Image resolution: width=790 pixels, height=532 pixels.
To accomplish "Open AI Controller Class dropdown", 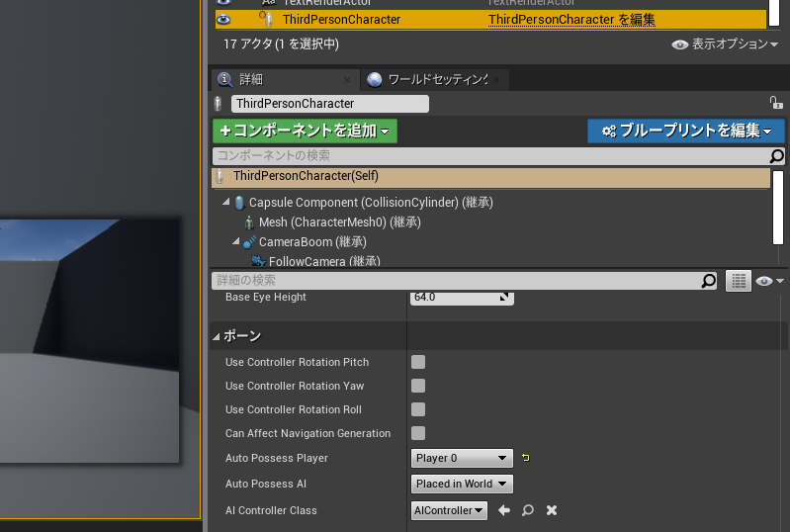I will click(449, 511).
